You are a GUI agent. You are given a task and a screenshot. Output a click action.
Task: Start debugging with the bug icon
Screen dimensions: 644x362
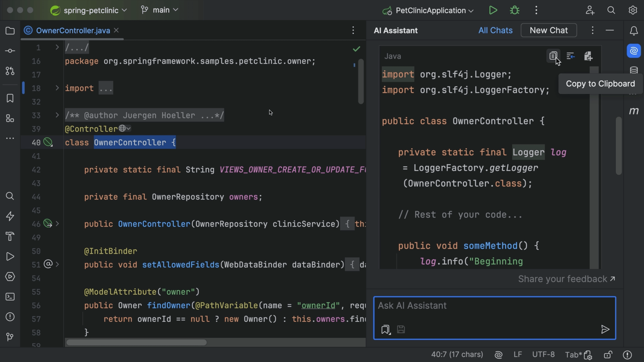click(515, 10)
